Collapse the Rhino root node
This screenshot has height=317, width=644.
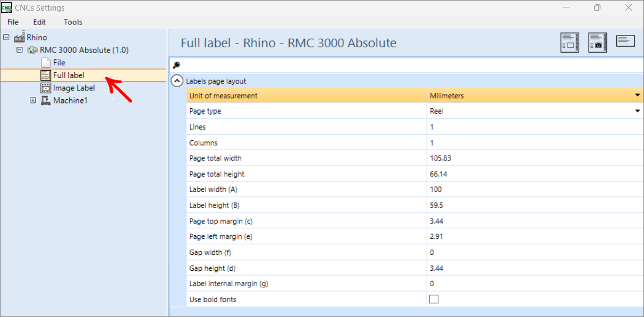pos(6,37)
